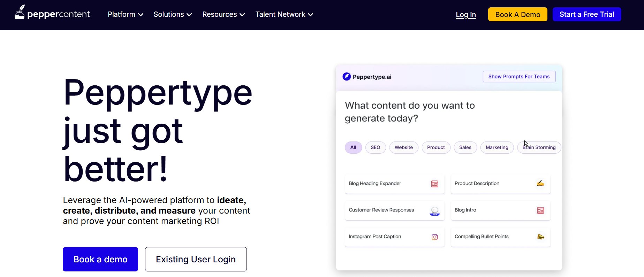Open the Instagram Post Caption template
The height and width of the screenshot is (277, 644).
click(x=395, y=237)
